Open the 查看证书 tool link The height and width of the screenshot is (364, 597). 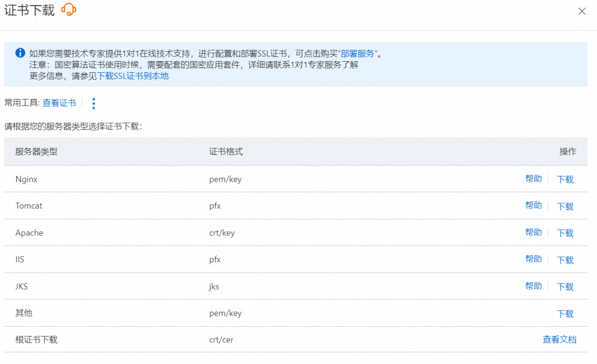59,103
